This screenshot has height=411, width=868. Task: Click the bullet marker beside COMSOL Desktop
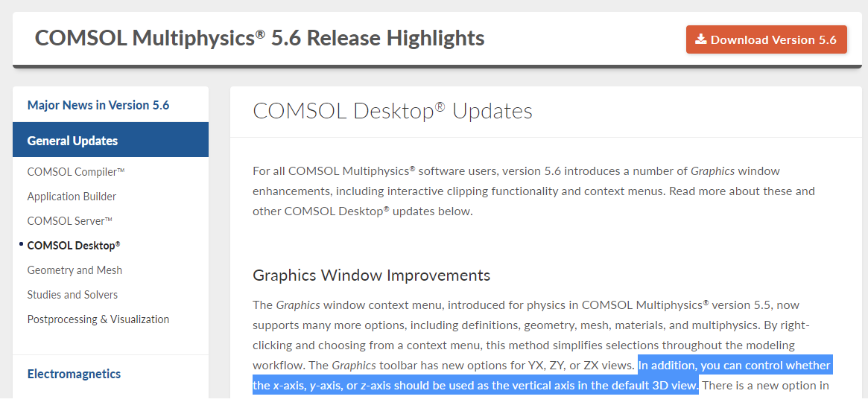(x=21, y=244)
